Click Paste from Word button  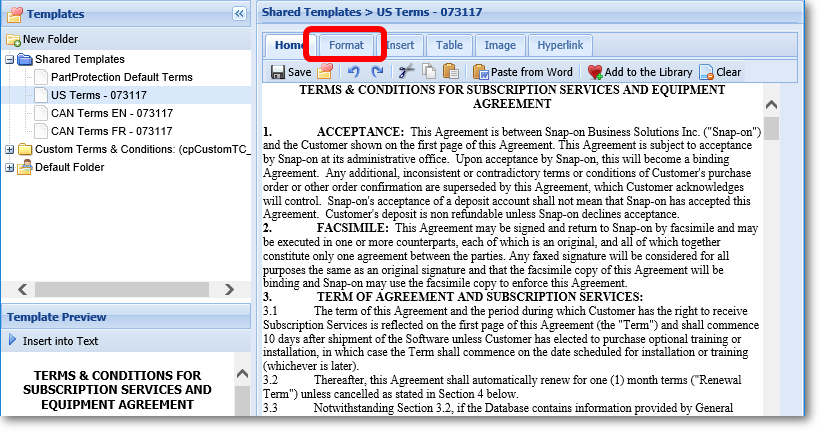(522, 72)
